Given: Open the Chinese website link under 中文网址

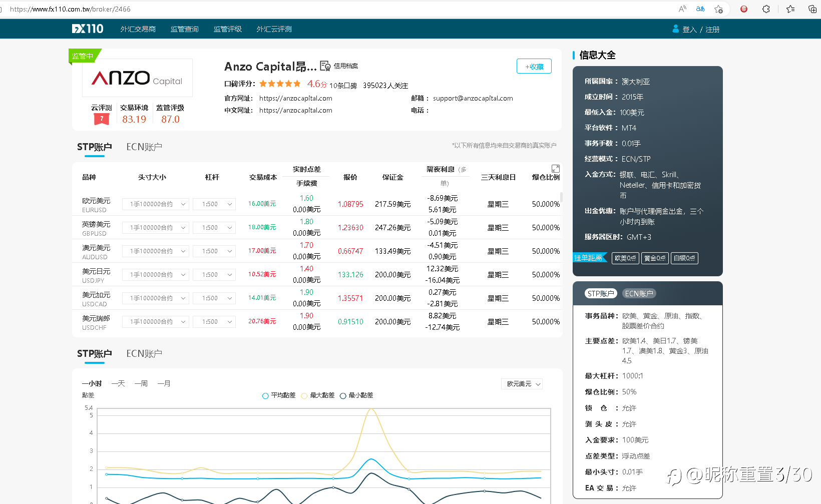Looking at the screenshot, I should point(296,110).
